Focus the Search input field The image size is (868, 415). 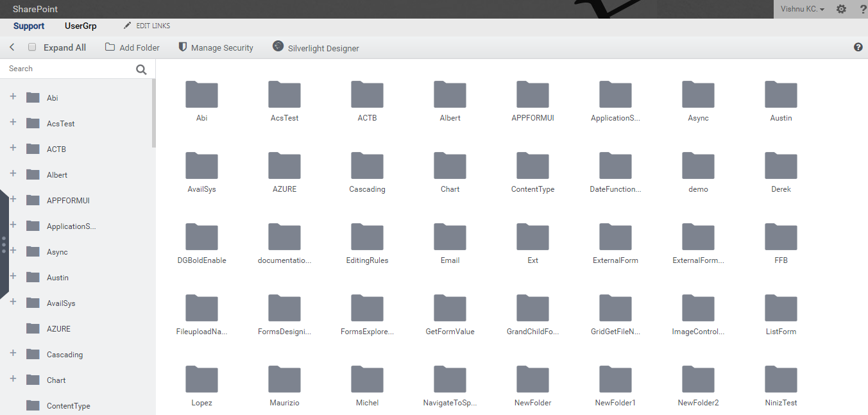(x=67, y=69)
